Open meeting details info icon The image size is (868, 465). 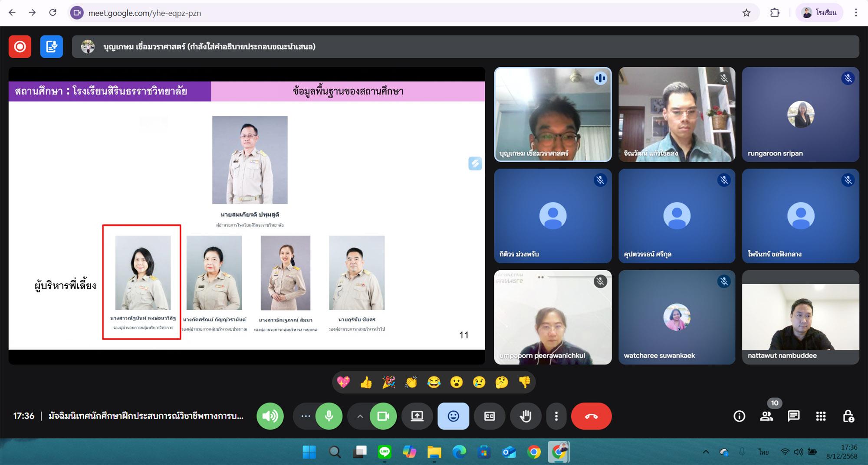(739, 416)
